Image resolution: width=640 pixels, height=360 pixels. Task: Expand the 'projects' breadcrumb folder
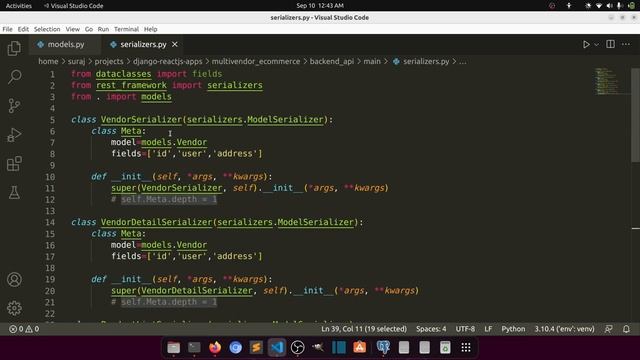(109, 62)
